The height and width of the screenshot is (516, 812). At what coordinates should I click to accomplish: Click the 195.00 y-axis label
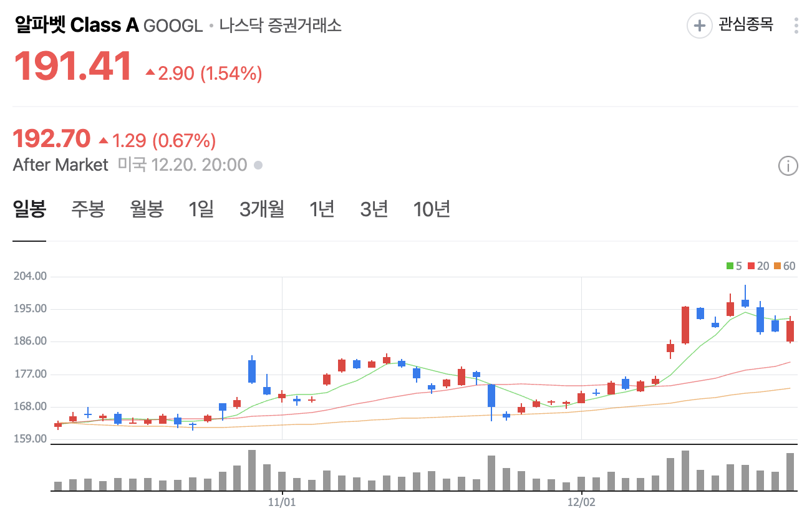pos(30,309)
